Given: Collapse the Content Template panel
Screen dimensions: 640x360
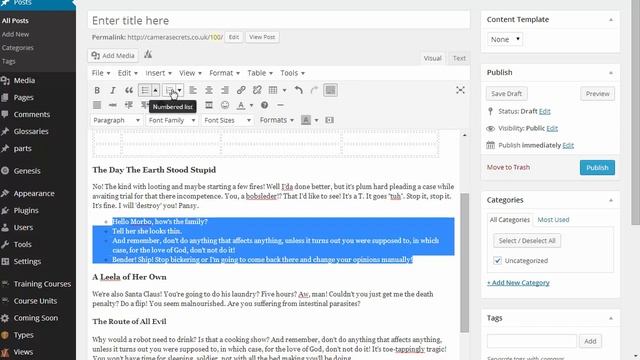Looking at the screenshot, I should click(611, 20).
